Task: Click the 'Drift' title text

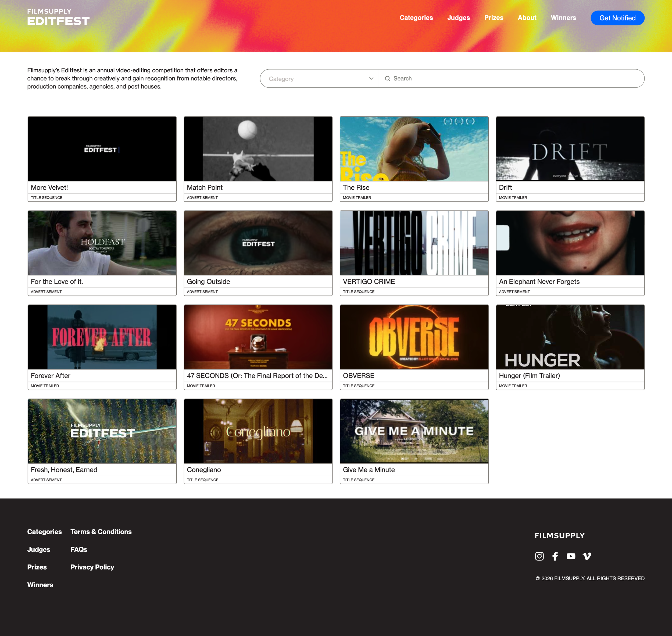Action: pos(505,187)
